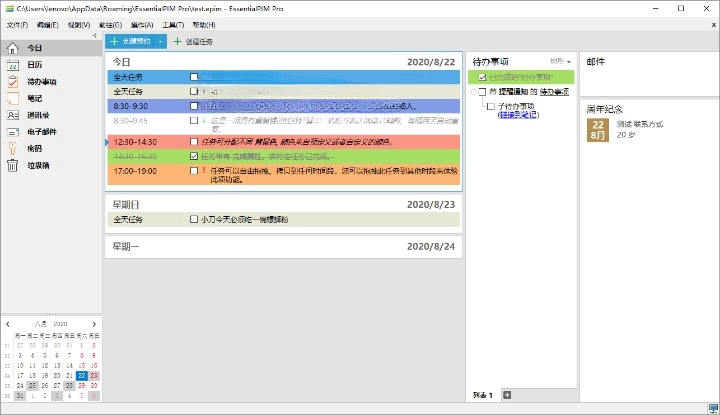Viewport: 720px width, 415px height.
Task: Select the red 12:30–14:30 task row
Action: (284, 142)
